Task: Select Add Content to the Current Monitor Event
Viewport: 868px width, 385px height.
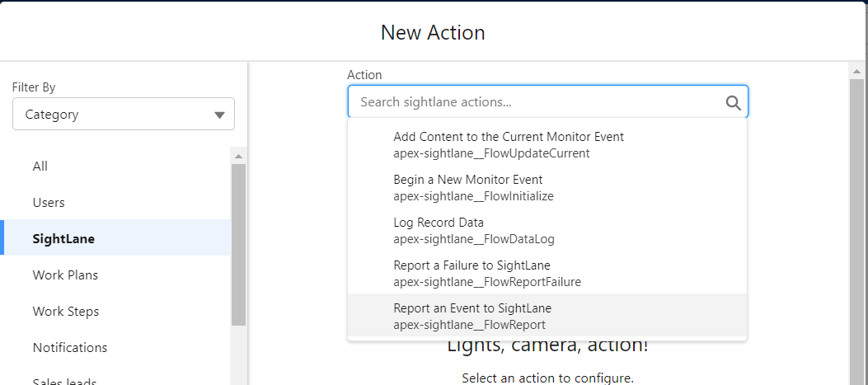Action: click(508, 144)
